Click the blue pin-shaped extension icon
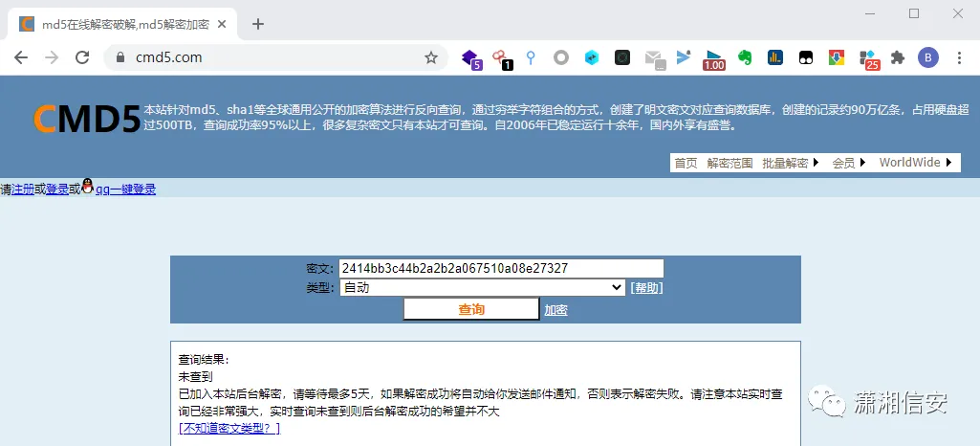 pos(531,58)
